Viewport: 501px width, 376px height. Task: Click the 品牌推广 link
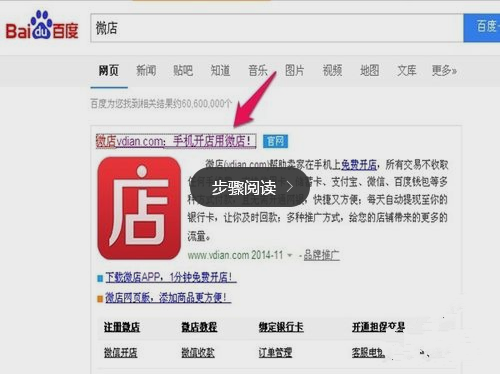click(322, 255)
